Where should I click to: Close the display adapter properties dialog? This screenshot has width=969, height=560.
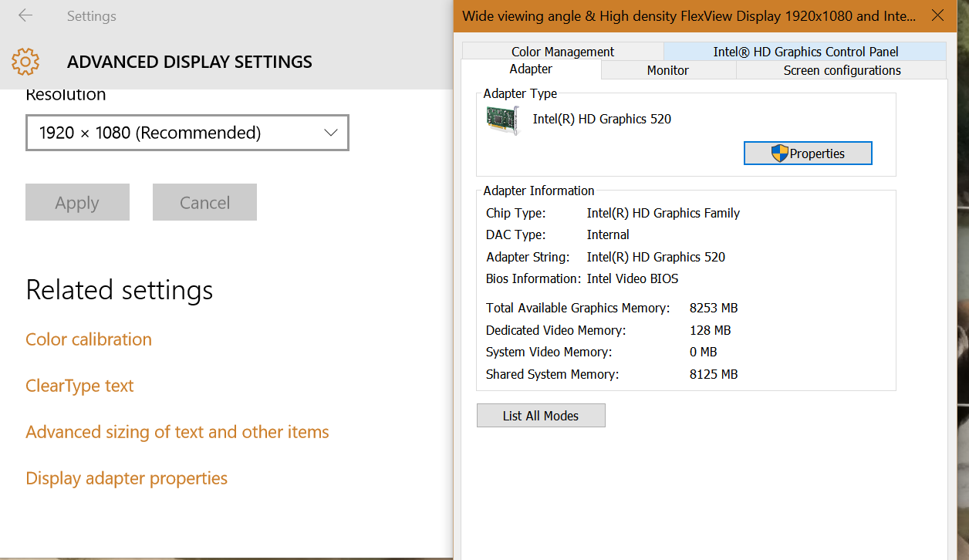(x=937, y=15)
